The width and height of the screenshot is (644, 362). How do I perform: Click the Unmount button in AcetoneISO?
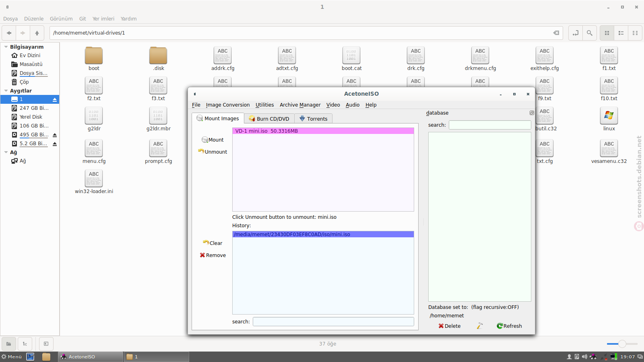click(x=213, y=152)
